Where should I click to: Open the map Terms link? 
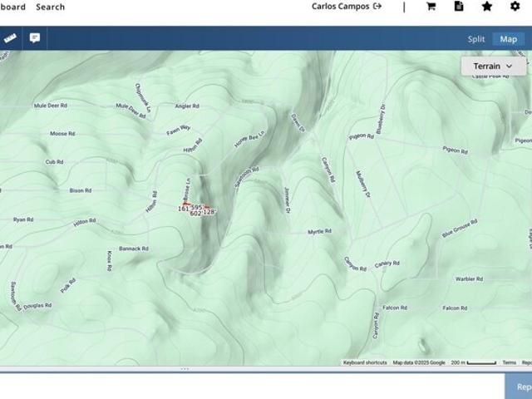509,362
